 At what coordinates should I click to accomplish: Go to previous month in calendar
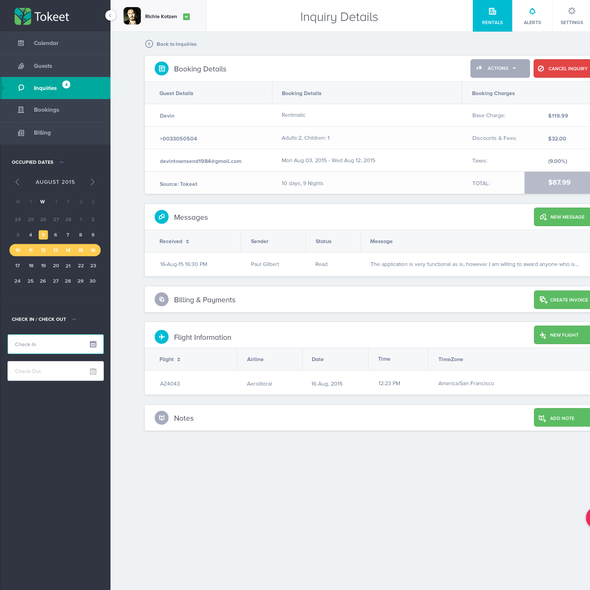click(x=17, y=182)
